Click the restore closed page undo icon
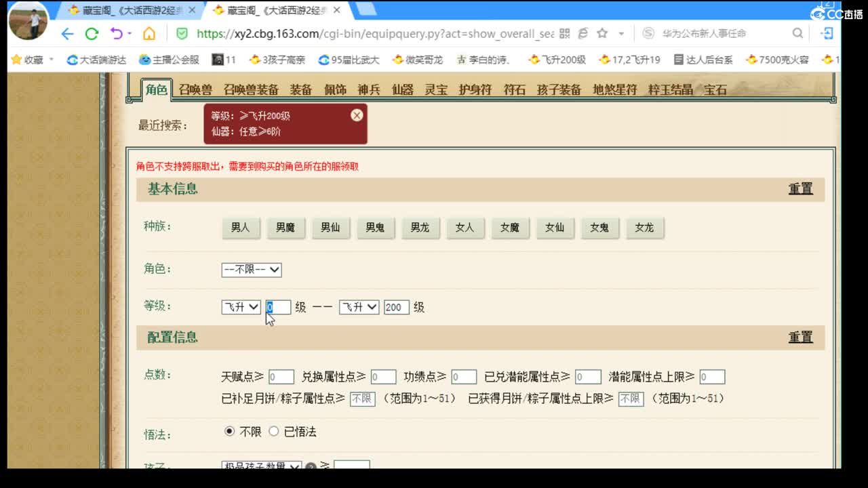Image resolution: width=868 pixels, height=488 pixels. [116, 34]
